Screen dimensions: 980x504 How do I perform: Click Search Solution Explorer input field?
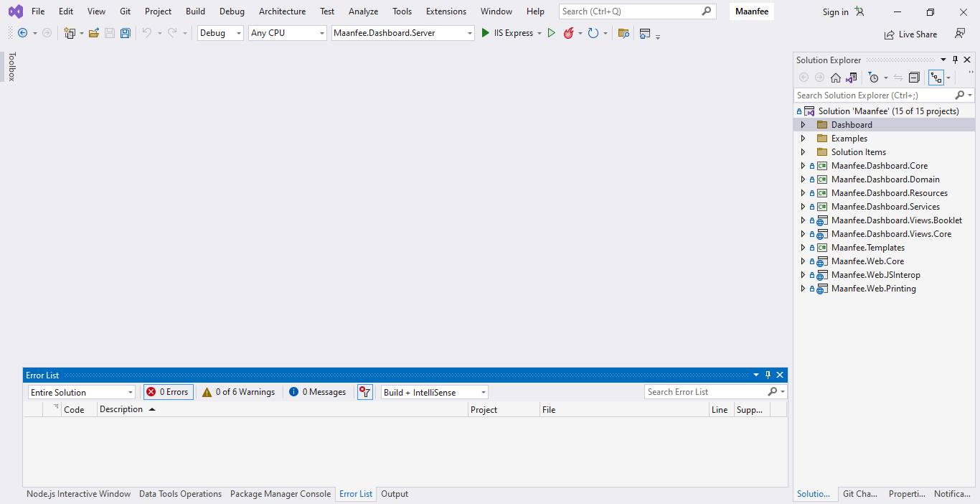pyautogui.click(x=874, y=95)
